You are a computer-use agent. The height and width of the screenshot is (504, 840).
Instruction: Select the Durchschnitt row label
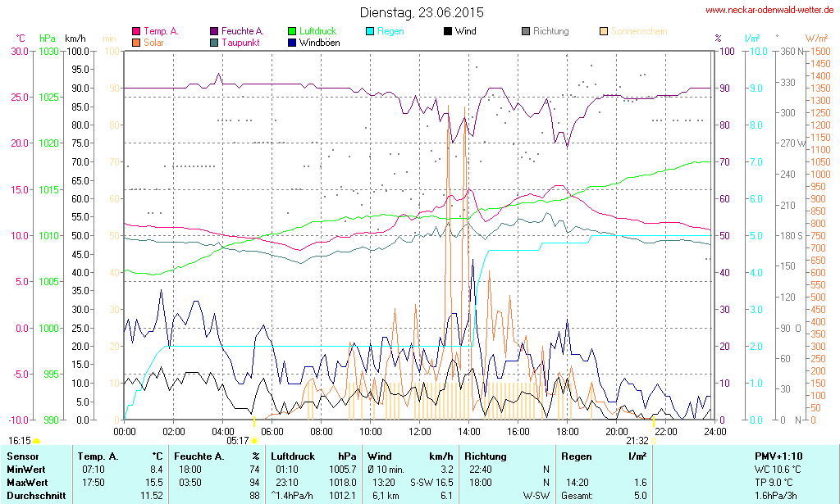pos(34,496)
